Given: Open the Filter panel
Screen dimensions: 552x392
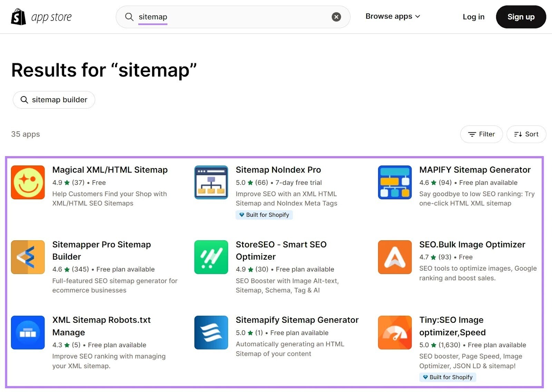Looking at the screenshot, I should click(481, 134).
